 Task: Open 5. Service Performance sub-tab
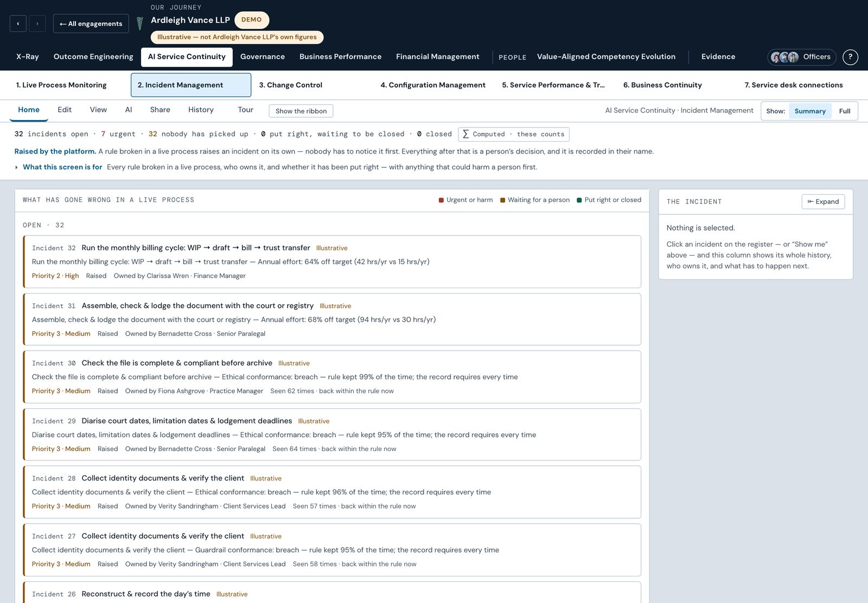pos(556,85)
